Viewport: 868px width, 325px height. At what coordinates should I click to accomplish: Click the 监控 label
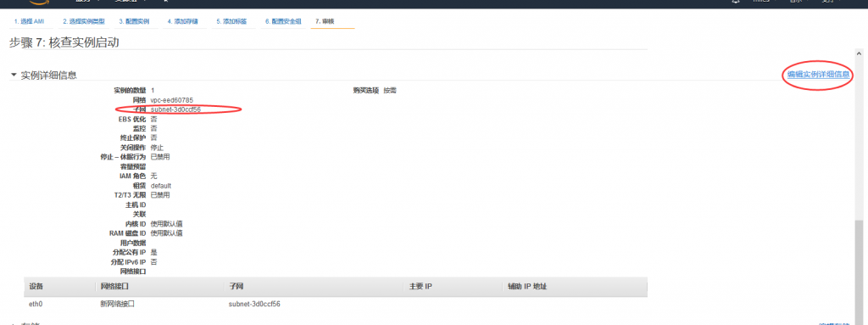140,128
